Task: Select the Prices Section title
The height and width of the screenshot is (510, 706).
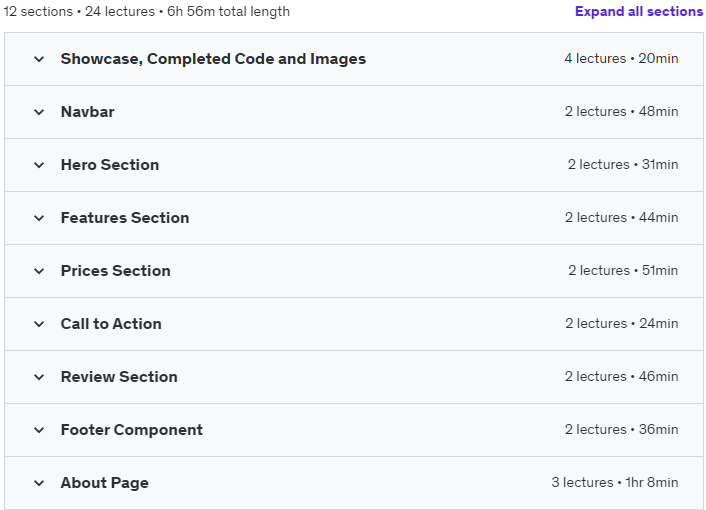Action: [116, 271]
